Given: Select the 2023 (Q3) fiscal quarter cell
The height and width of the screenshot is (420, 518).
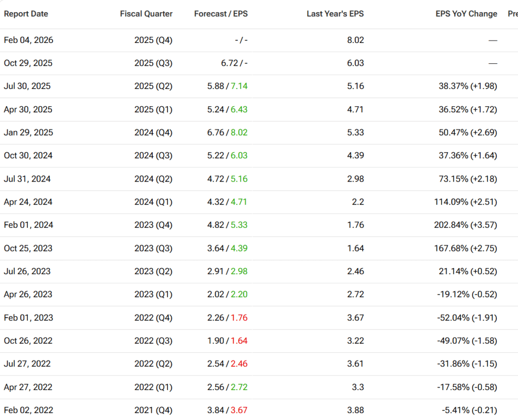Looking at the screenshot, I should (153, 248).
